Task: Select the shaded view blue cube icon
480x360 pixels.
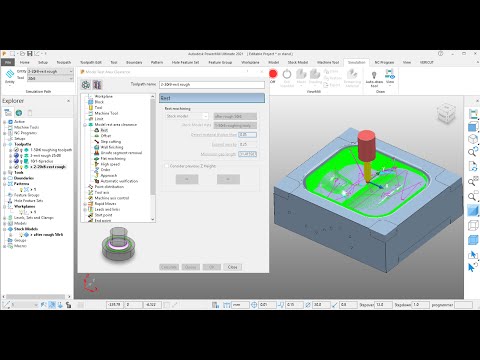Action: [x=473, y=210]
